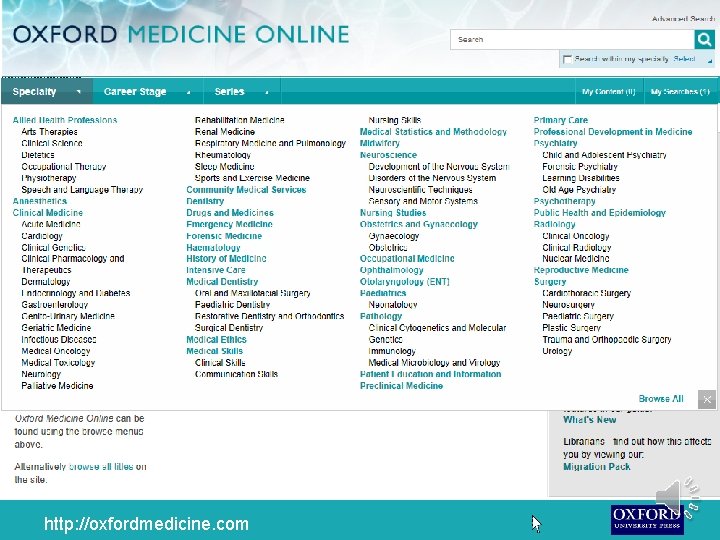Toggle Search within my specialty checkbox

coord(567,59)
